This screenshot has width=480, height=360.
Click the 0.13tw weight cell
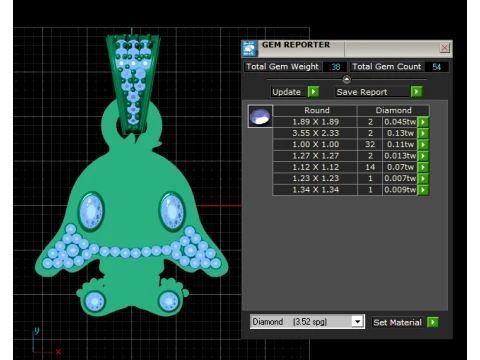(x=400, y=133)
